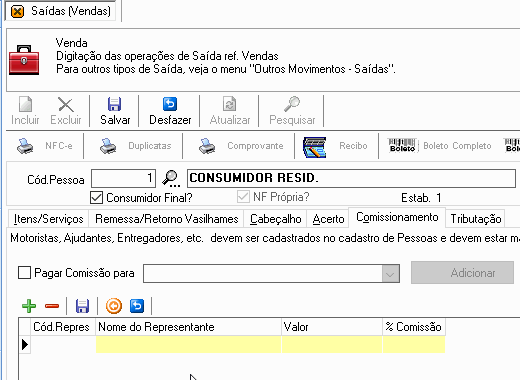Viewport: 520px width, 380px height.
Task: Click the orange circular back arrow icon
Action: (114, 306)
